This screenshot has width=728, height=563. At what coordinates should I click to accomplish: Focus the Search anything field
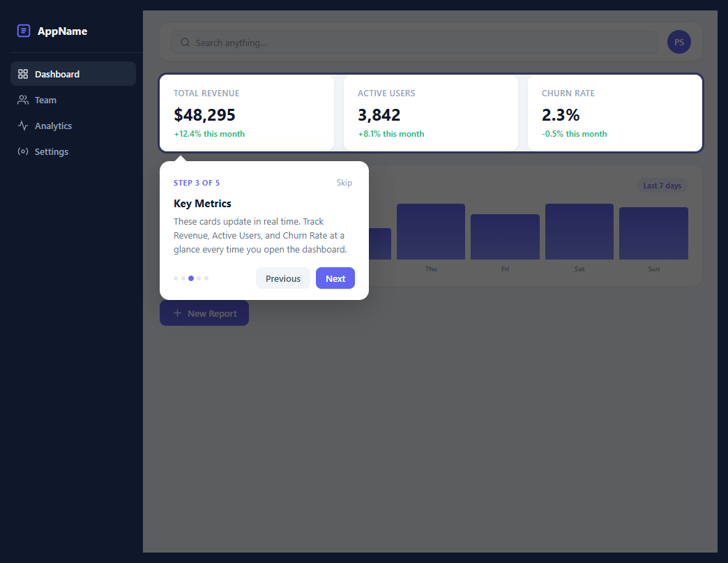pyautogui.click(x=414, y=43)
